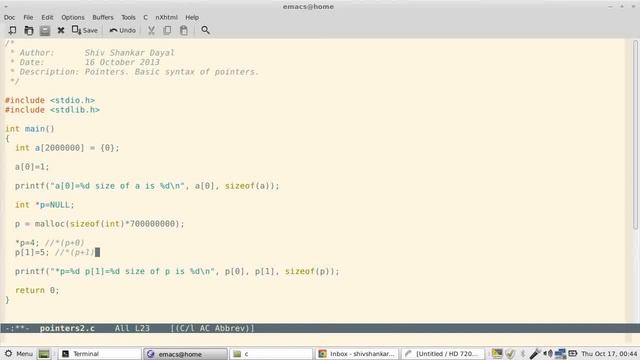Click the Copy icon in the toolbar
Screen dimensions: 640x360
(167, 30)
